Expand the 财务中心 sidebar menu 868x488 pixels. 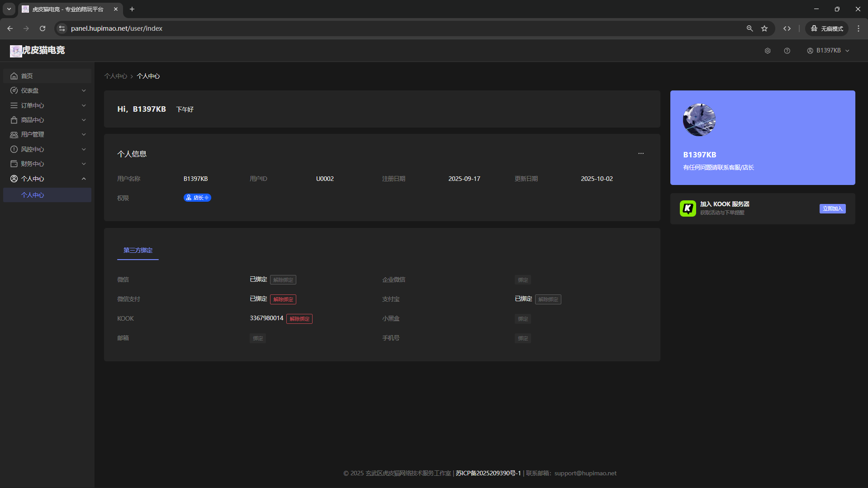pyautogui.click(x=47, y=164)
